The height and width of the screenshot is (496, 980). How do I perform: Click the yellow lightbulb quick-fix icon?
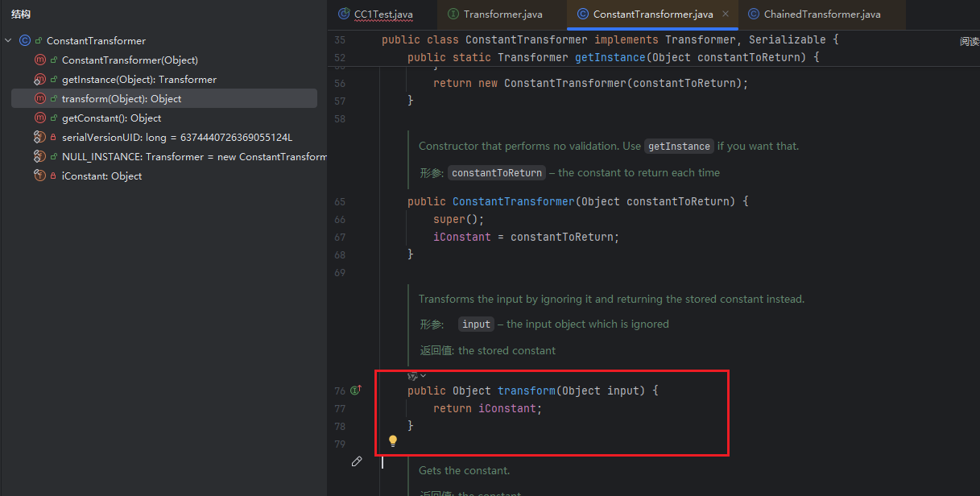click(393, 440)
